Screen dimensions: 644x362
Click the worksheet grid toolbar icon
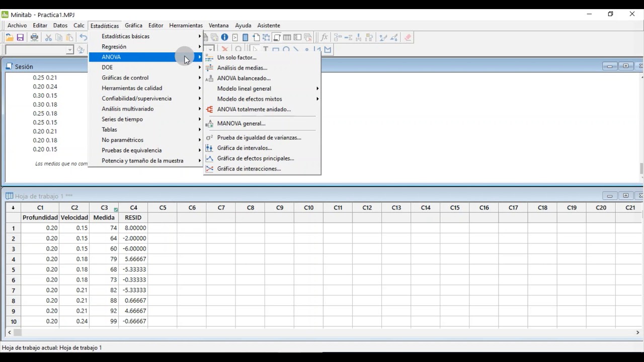[287, 37]
